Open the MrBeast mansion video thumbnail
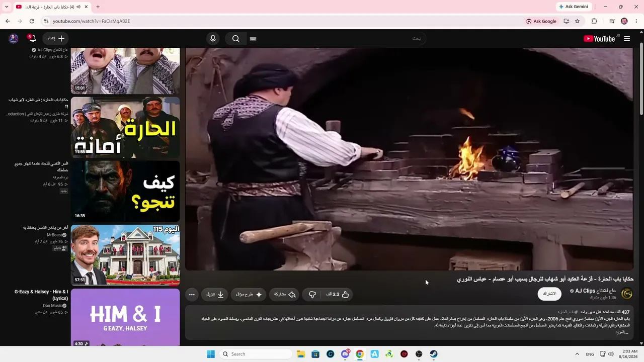Image resolution: width=644 pixels, height=362 pixels. pyautogui.click(x=125, y=255)
